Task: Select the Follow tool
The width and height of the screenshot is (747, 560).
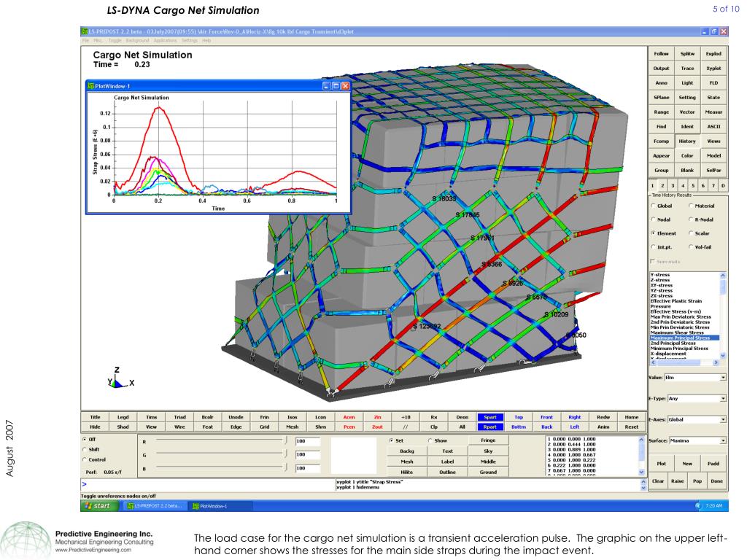Action: pos(661,54)
